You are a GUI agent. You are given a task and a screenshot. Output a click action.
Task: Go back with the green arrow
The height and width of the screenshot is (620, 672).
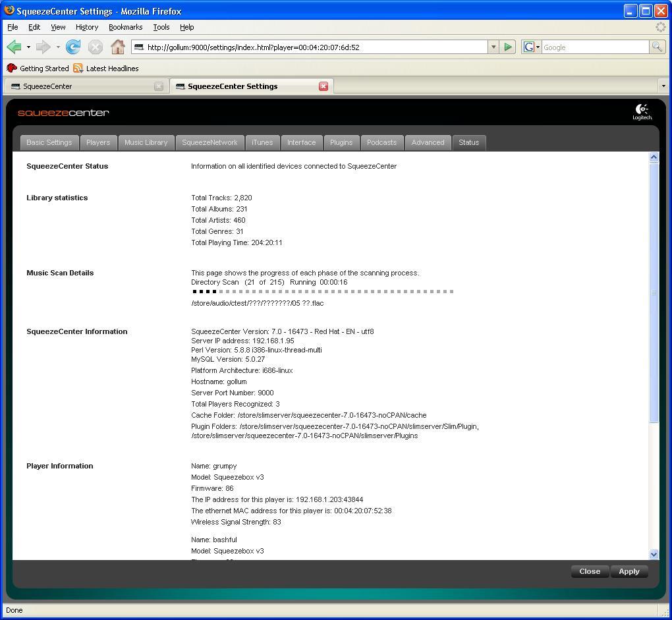coord(14,47)
